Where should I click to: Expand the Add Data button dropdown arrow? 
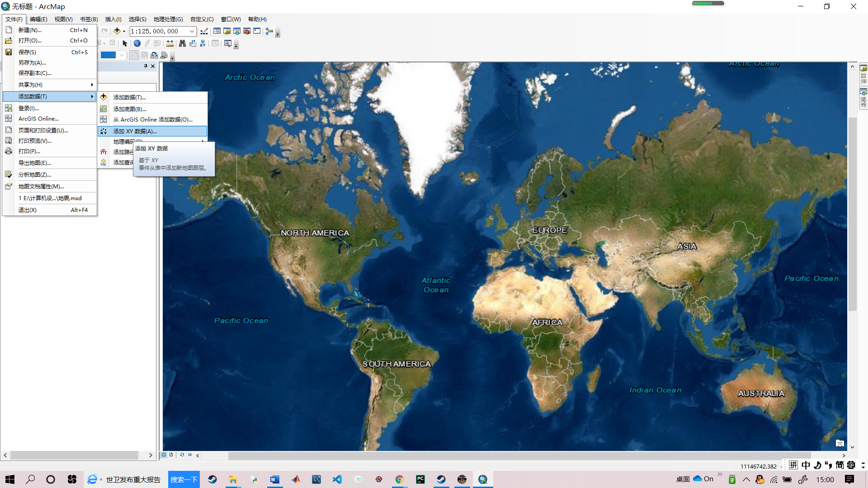coord(124,31)
